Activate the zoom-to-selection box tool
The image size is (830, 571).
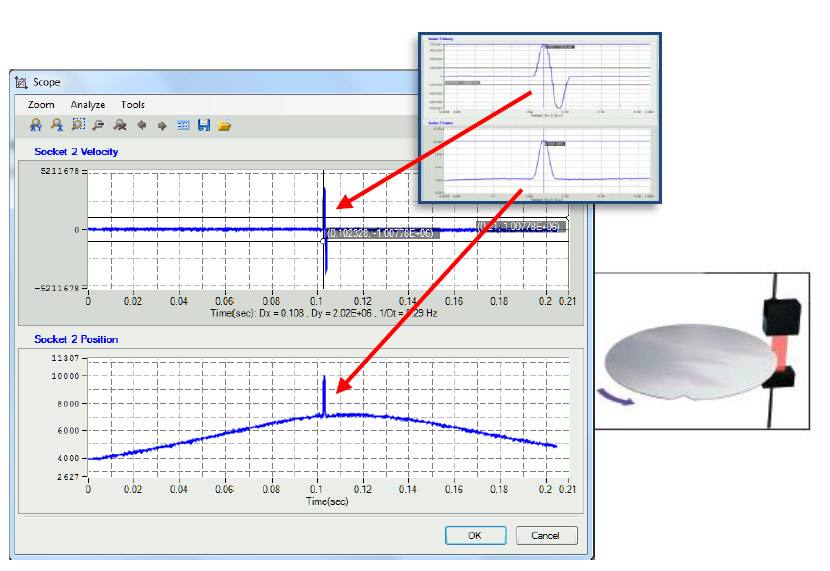[x=78, y=125]
